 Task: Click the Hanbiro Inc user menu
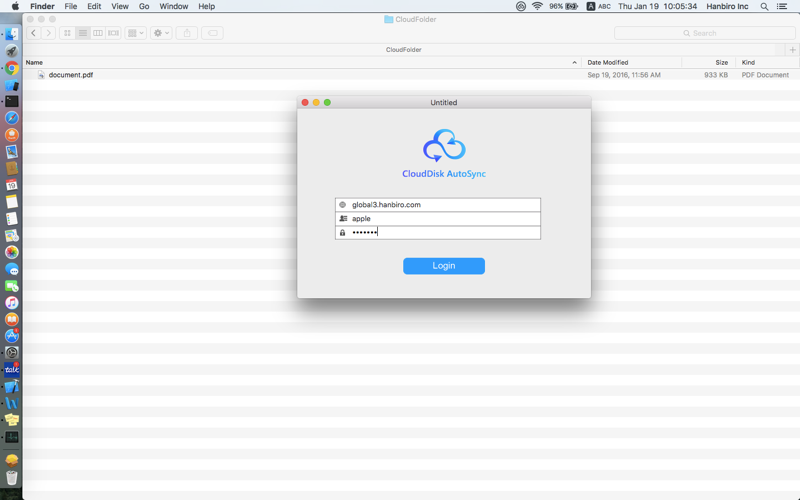[x=727, y=6]
